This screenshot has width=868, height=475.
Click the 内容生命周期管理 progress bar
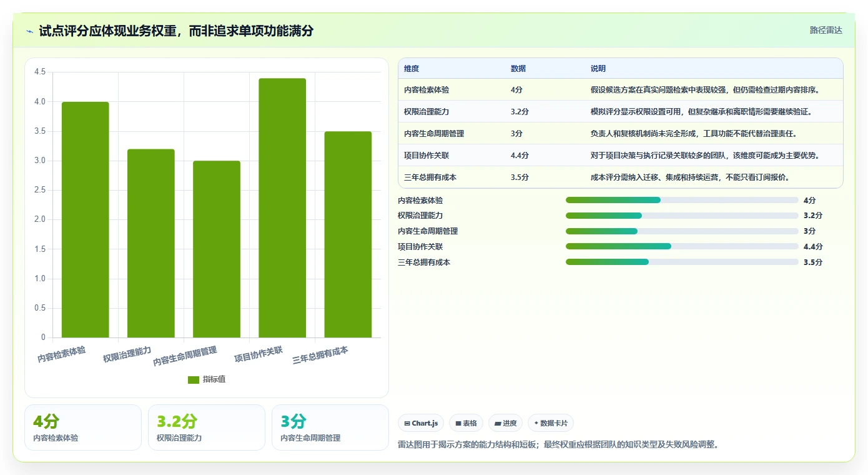[682, 231]
